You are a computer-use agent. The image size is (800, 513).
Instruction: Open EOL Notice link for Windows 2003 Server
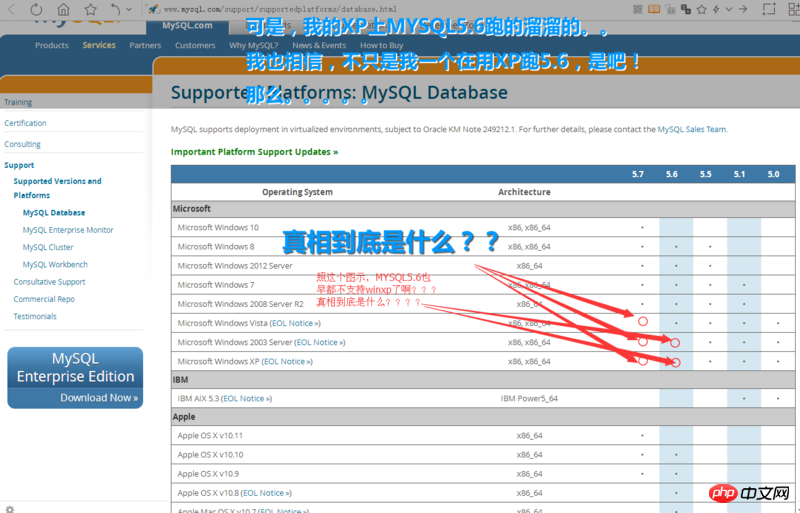(x=319, y=342)
